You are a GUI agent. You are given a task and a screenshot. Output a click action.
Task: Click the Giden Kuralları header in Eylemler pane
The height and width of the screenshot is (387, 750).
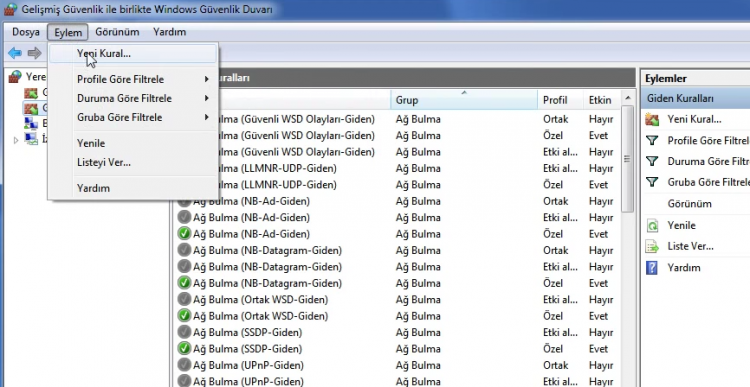[695, 99]
